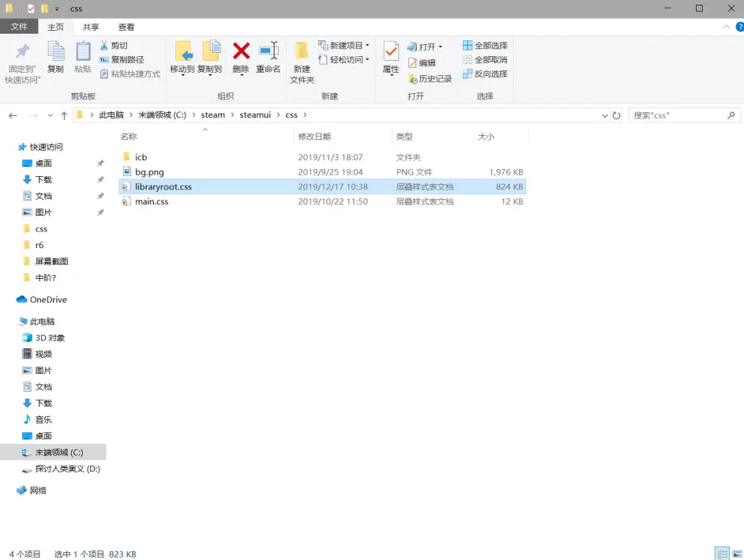Click in the search css box
744x560 pixels.
tap(678, 115)
